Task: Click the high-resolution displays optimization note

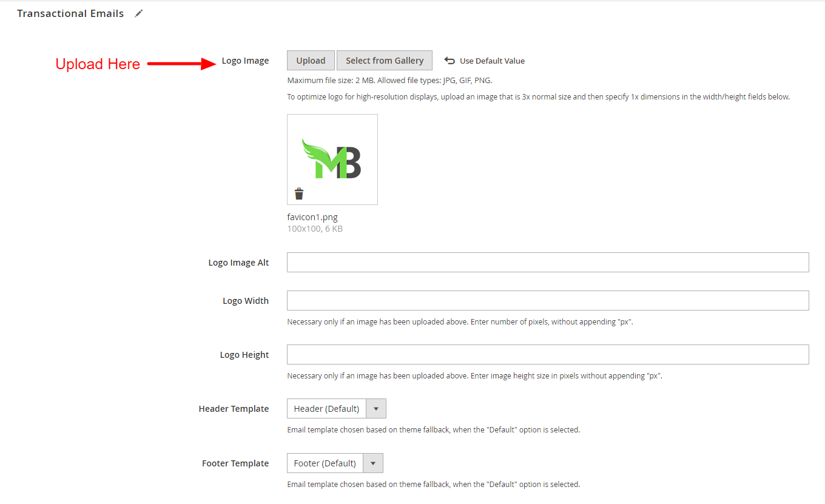Action: [538, 96]
